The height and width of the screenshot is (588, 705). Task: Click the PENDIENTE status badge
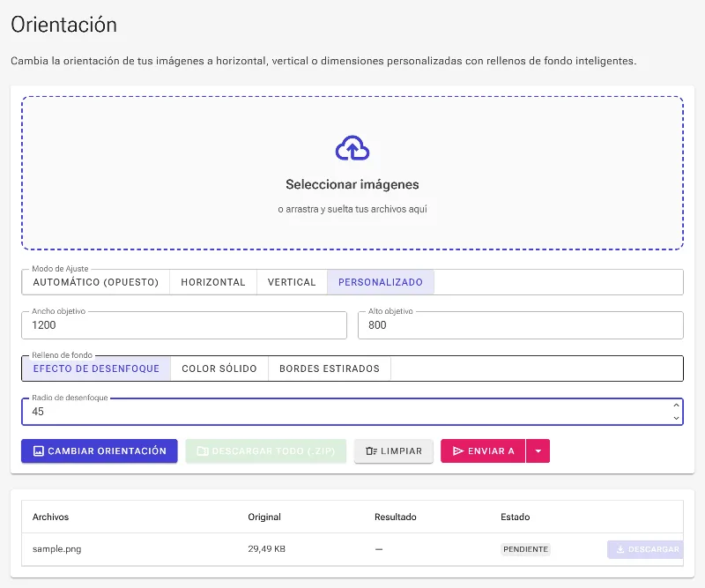(x=525, y=549)
